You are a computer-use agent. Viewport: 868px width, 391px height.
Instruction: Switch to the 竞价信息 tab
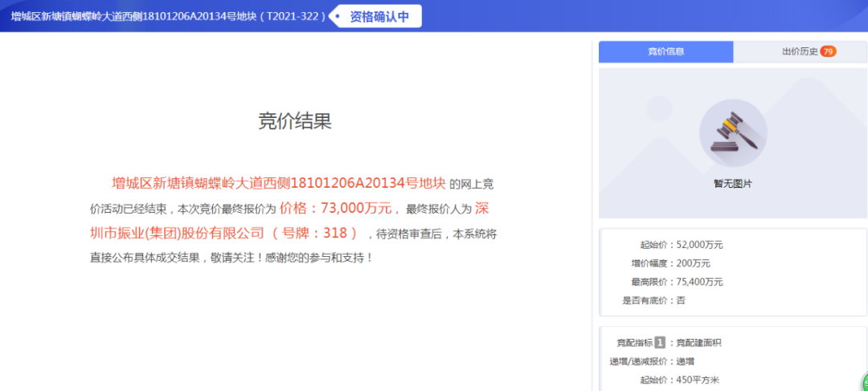[665, 52]
